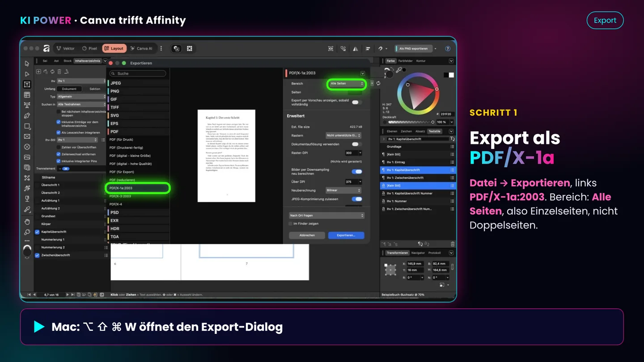Uncheck 'Zeilenwechsel entfernen' checkbox
This screenshot has height=362, width=644.
pos(59,154)
